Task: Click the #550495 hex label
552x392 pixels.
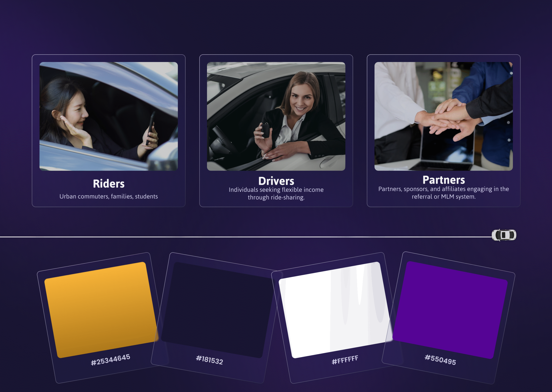Action: (440, 360)
